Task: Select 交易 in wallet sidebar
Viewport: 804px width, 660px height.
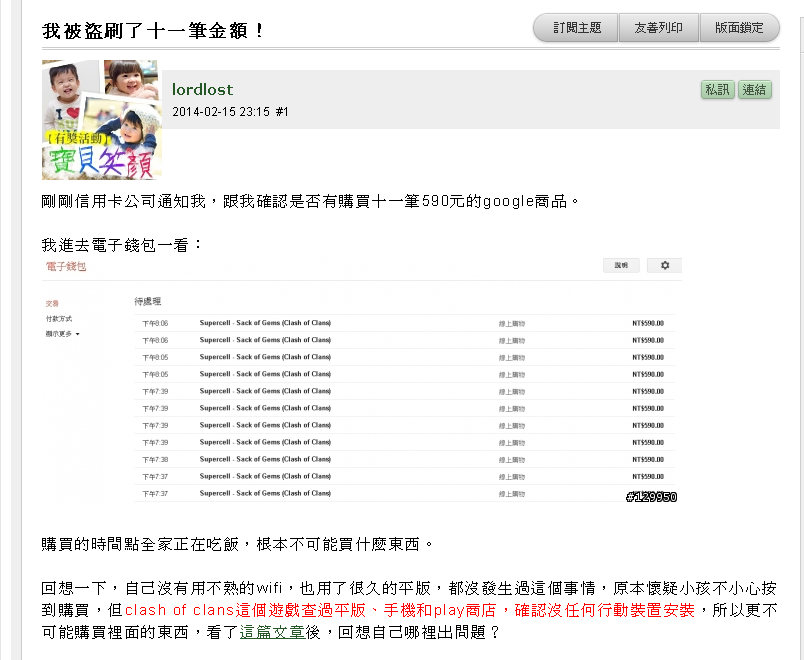Action: coord(52,303)
